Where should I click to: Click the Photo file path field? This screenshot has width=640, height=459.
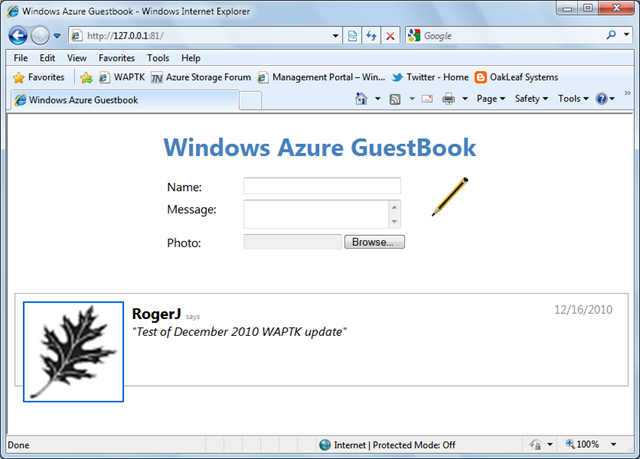point(293,242)
